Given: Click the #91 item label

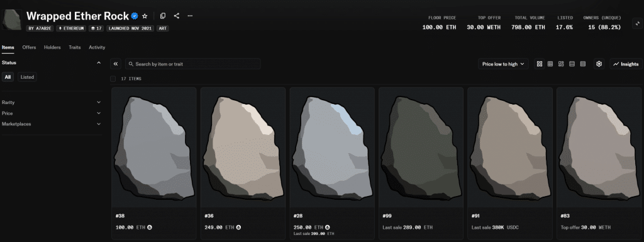Looking at the screenshot, I should [475, 216].
